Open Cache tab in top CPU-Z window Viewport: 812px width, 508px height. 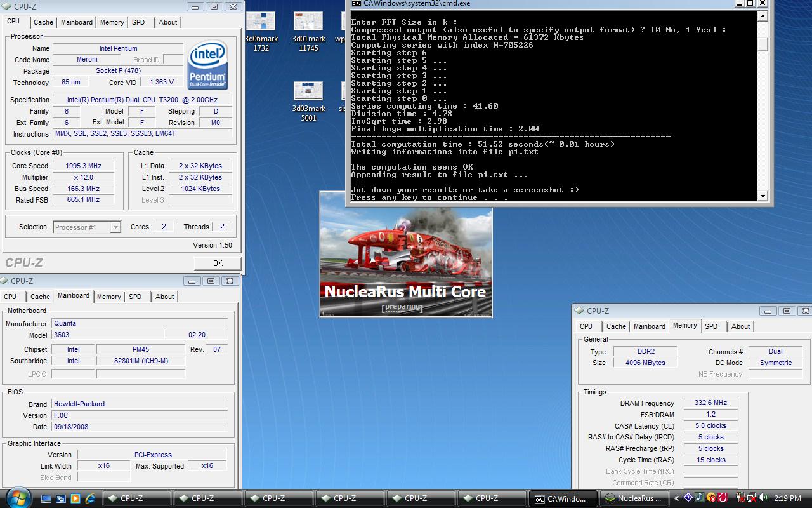point(43,22)
